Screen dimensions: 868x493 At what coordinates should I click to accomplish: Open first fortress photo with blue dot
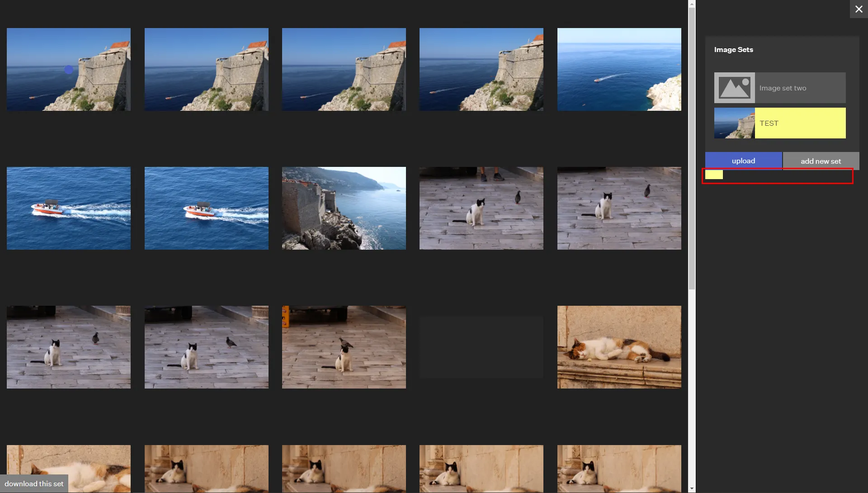[69, 69]
